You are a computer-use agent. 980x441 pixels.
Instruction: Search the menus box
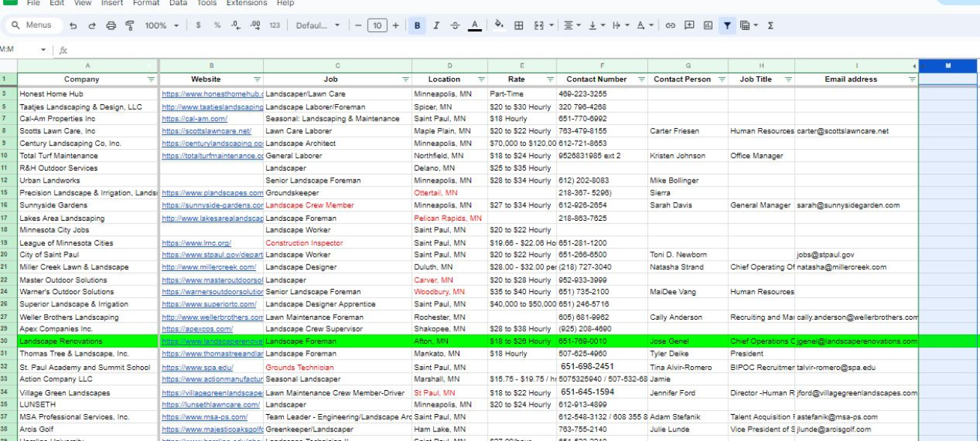coord(33,25)
